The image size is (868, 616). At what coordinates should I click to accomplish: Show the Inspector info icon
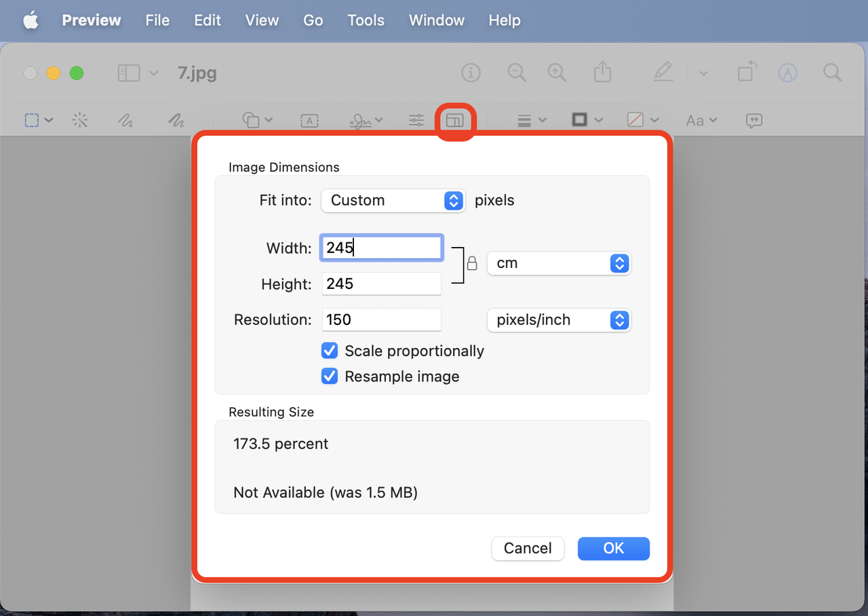tap(471, 73)
